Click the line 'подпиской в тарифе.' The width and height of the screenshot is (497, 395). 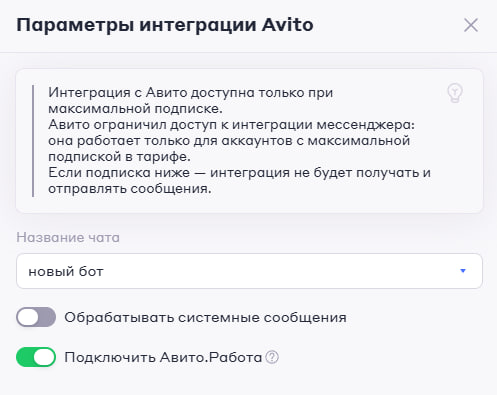point(119,157)
